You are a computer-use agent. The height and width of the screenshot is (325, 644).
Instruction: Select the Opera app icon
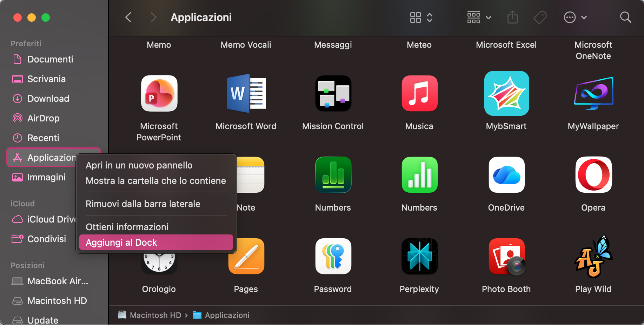[x=593, y=175]
